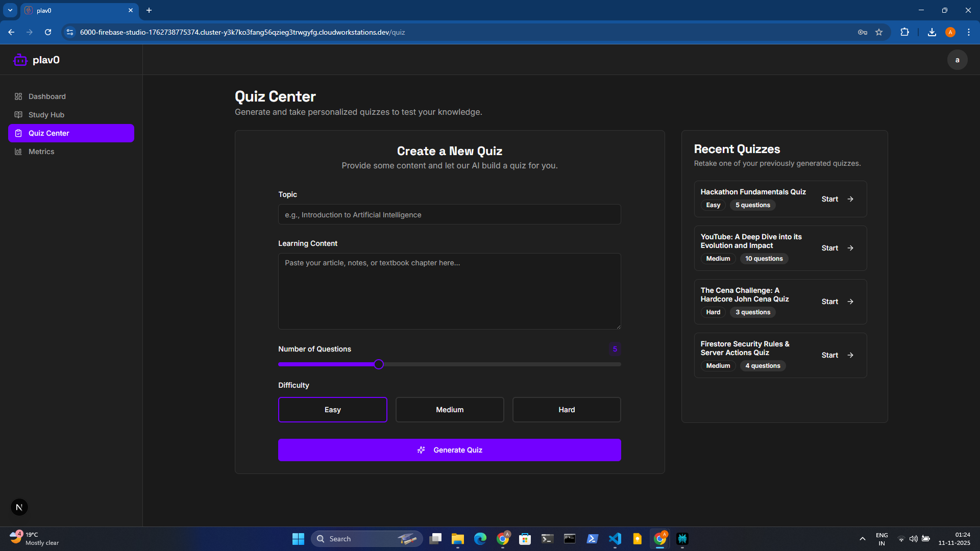Reload the page with the refresh icon
Image resolution: width=980 pixels, height=551 pixels.
48,32
